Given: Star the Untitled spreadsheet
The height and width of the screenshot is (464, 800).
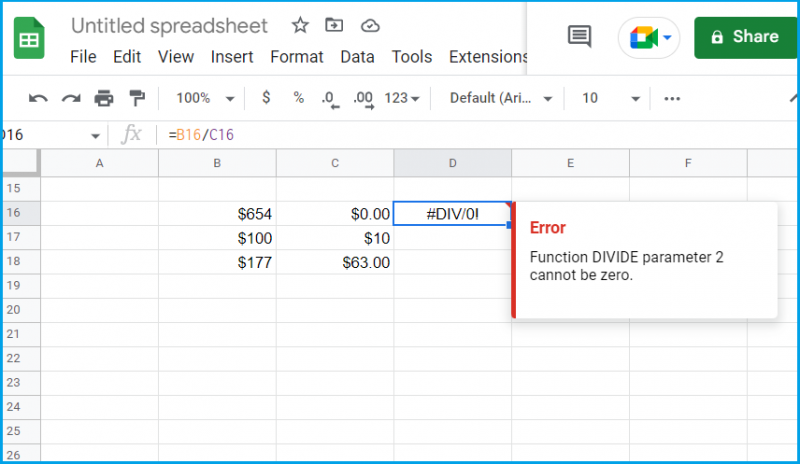Looking at the screenshot, I should [300, 25].
